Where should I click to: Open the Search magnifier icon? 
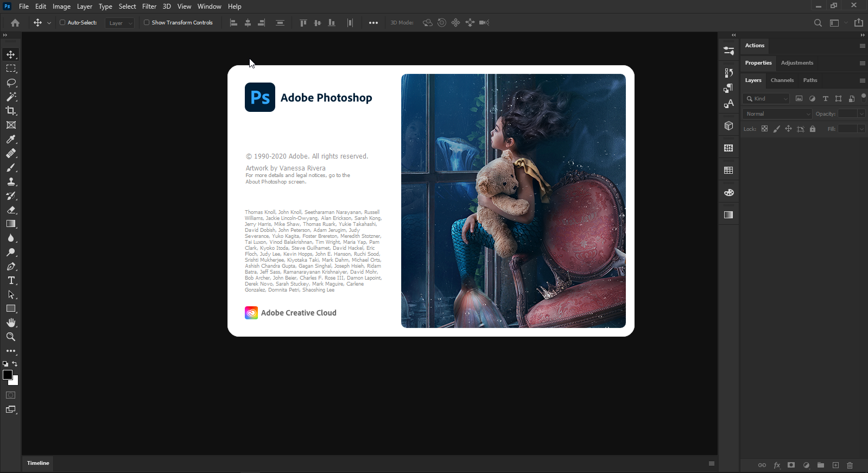coord(818,23)
